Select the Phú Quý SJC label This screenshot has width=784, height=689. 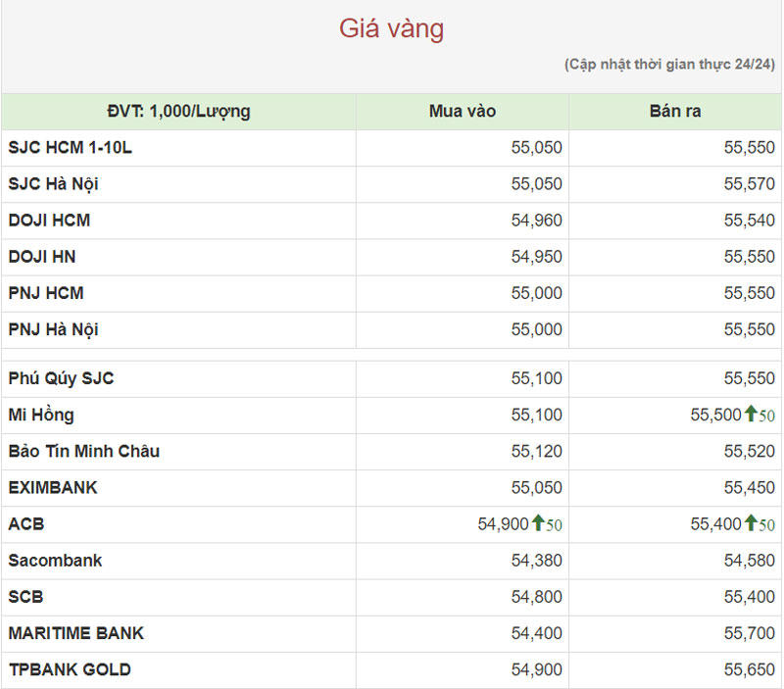tap(61, 378)
